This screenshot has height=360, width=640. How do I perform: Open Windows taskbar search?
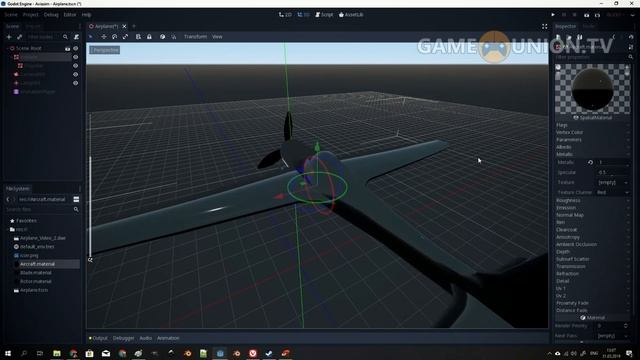[x=24, y=353]
